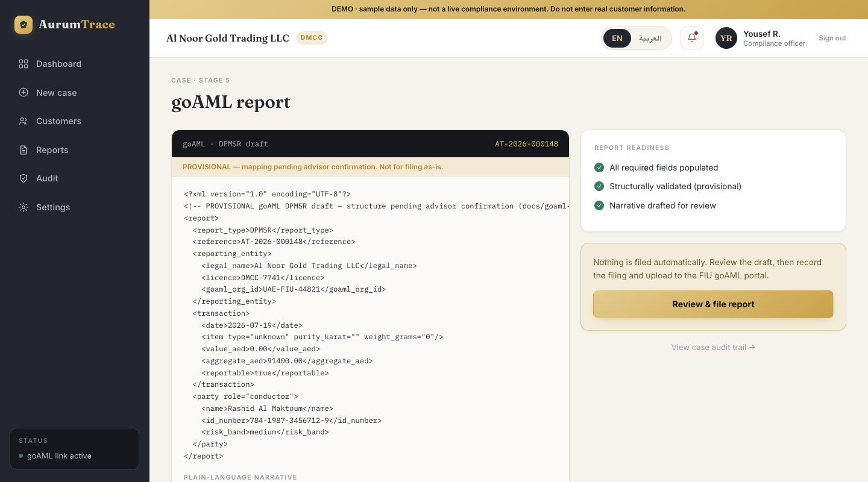Viewport: 868px width, 482px height.
Task: Click the risk_band medium line
Action: pos(265,432)
